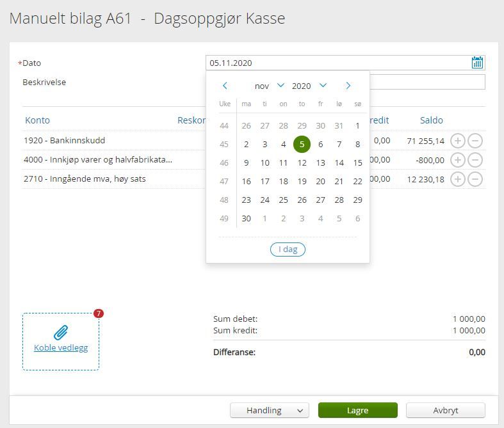Remove the 2710 Inngående mva row

pyautogui.click(x=475, y=179)
